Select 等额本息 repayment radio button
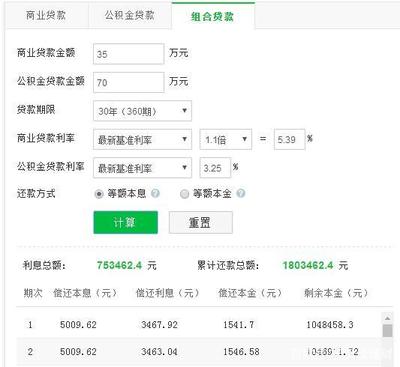This screenshot has height=367, width=400. [99, 194]
